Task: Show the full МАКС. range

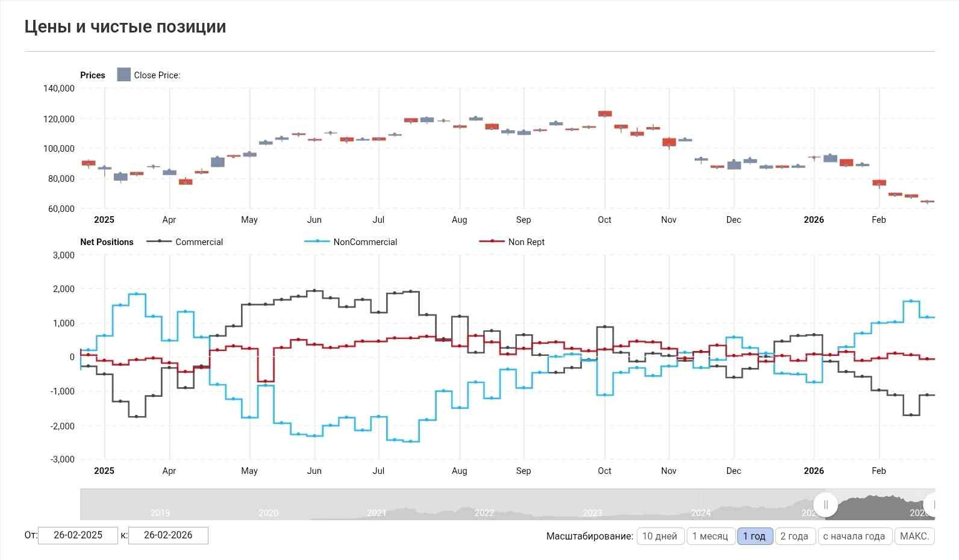Action: click(914, 536)
